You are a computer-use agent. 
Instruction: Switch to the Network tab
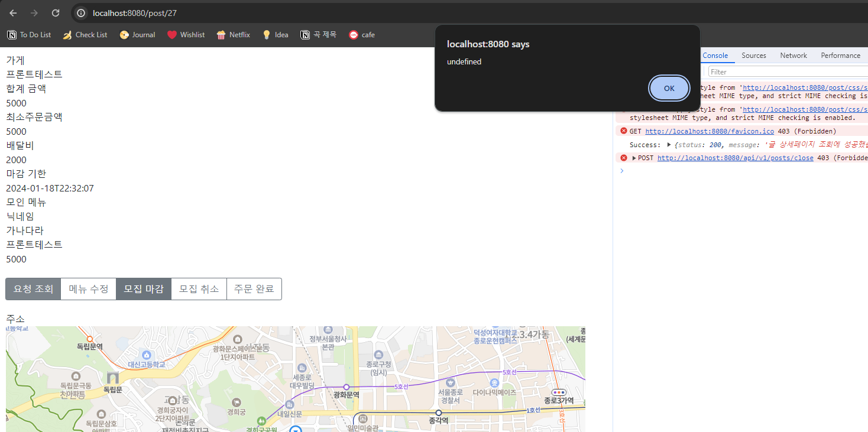tap(793, 56)
